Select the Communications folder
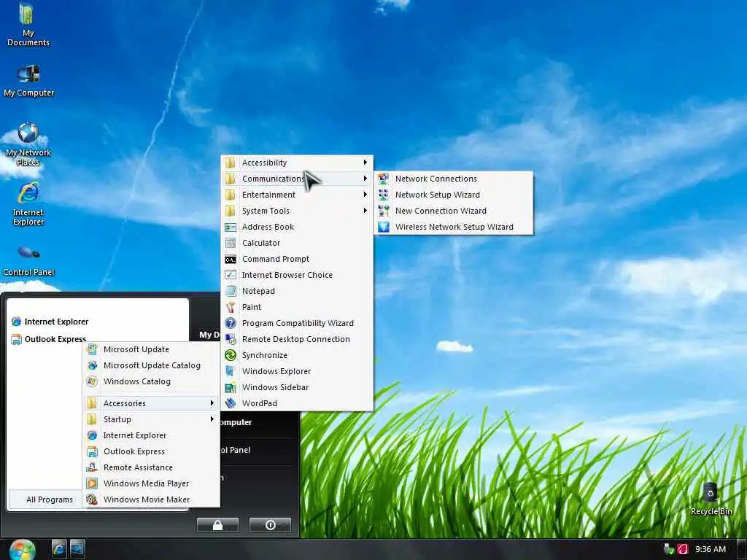 click(x=297, y=179)
